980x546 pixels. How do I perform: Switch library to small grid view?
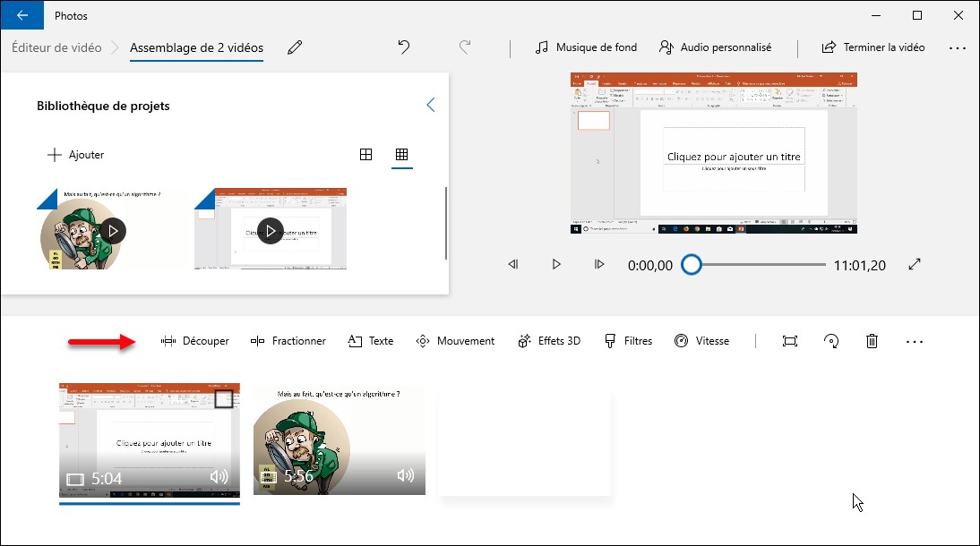(x=401, y=155)
